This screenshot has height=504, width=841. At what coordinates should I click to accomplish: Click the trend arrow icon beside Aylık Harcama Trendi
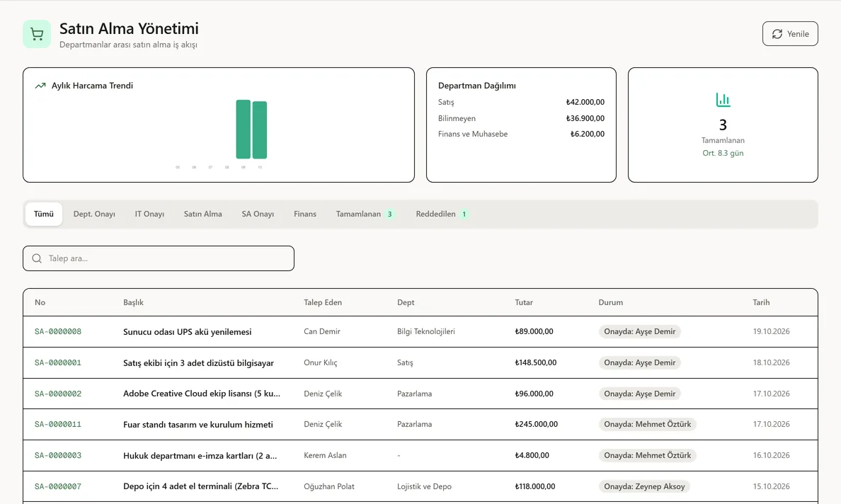coord(40,86)
